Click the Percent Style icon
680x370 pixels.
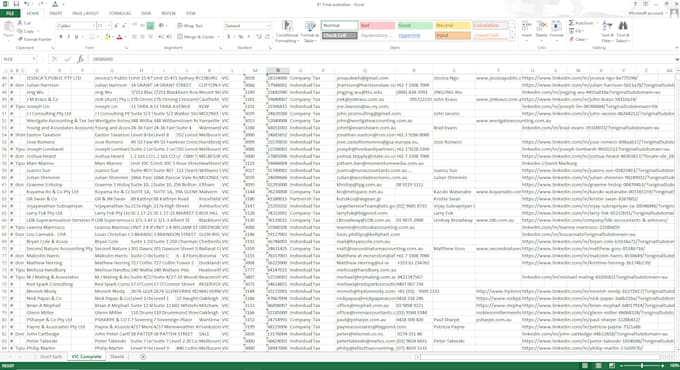[241, 37]
